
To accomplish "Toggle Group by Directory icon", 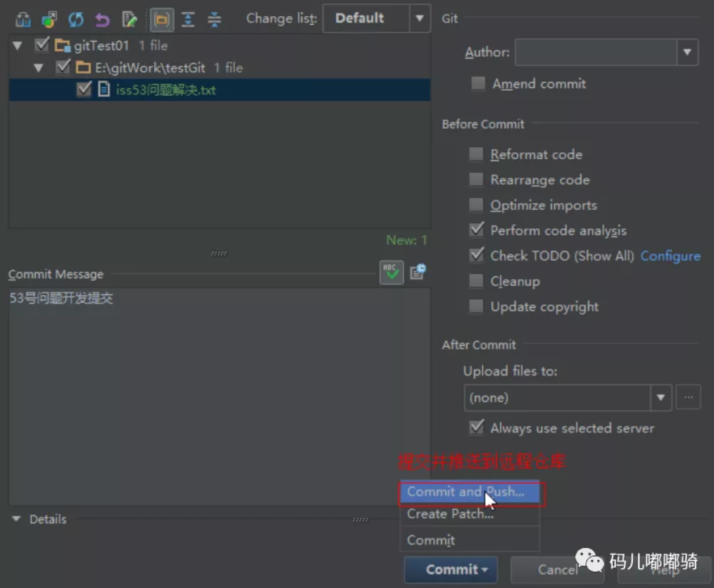I will (x=162, y=20).
